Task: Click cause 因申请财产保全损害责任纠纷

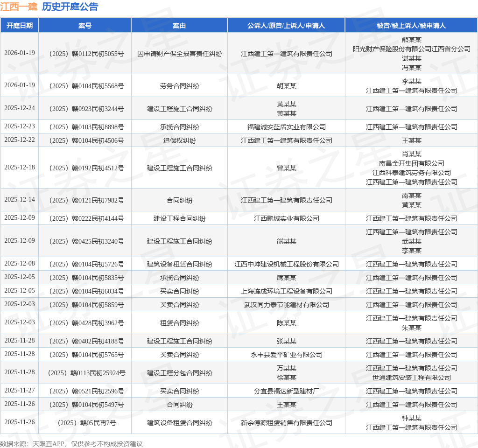Action: click(x=180, y=54)
